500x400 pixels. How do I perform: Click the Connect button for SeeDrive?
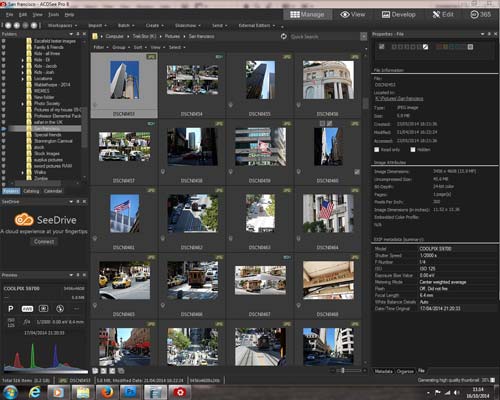44,242
